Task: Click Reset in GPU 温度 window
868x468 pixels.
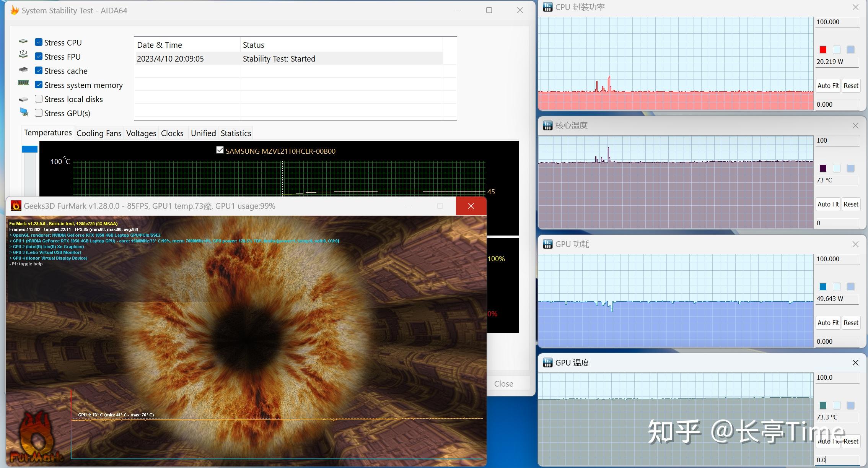Action: 851,441
